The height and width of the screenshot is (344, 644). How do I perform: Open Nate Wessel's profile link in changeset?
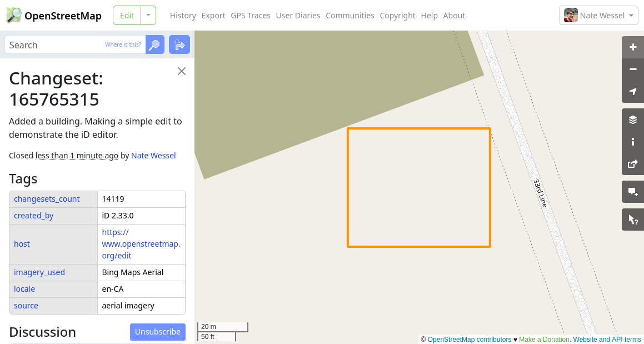point(153,156)
